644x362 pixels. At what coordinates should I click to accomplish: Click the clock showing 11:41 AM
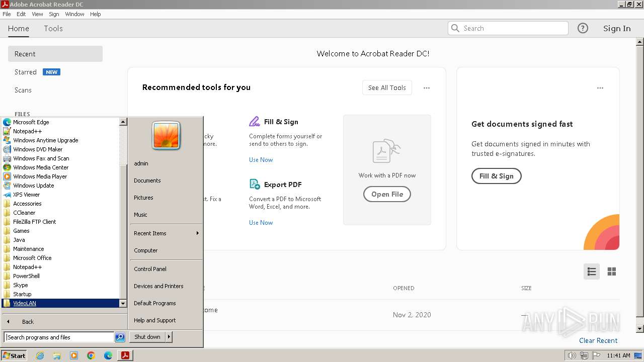(x=618, y=355)
